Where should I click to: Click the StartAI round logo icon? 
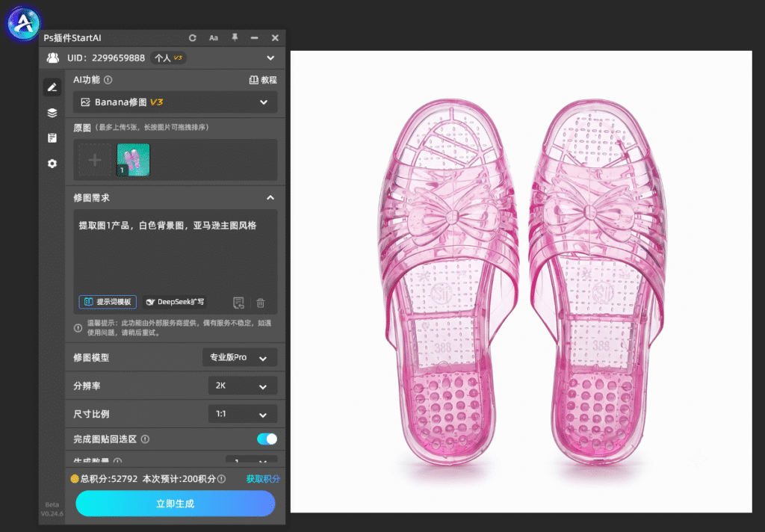click(x=22, y=22)
